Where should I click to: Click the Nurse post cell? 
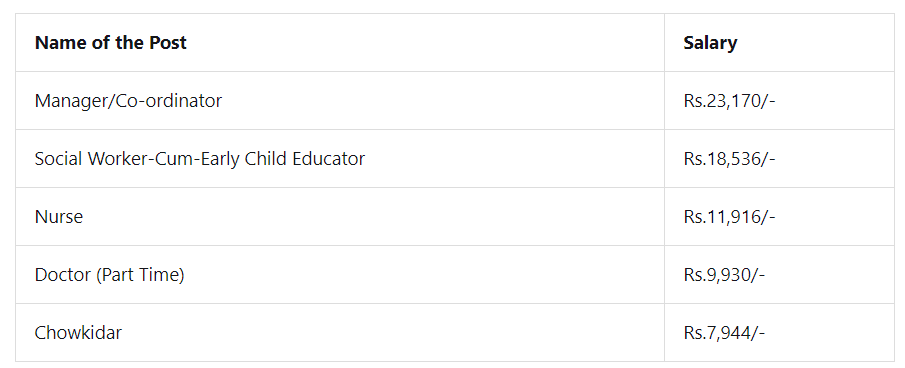pos(340,217)
